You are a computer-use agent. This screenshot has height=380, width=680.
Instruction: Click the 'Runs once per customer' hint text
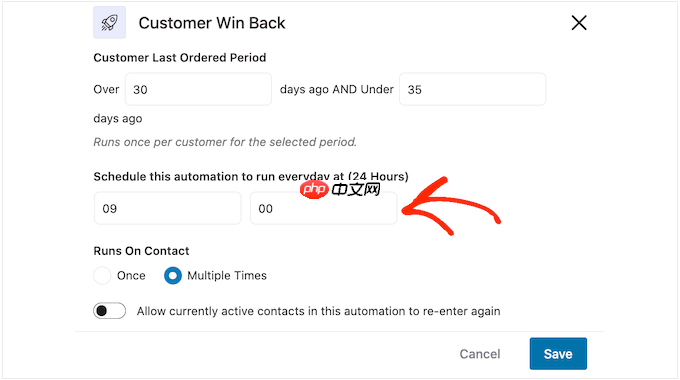click(x=225, y=142)
